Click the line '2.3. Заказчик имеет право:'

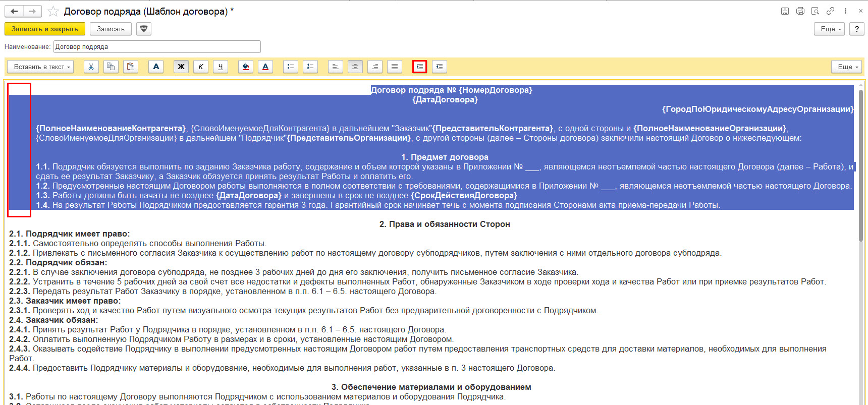[x=65, y=301]
